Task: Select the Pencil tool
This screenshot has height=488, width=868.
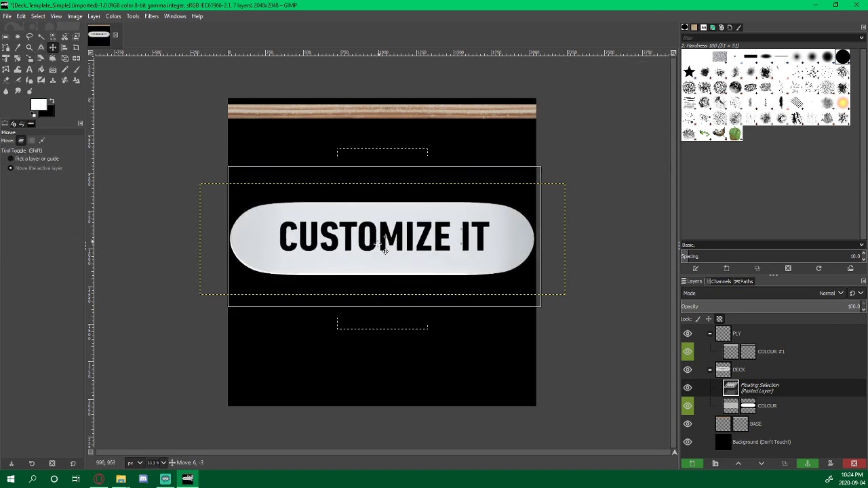Action: [64, 69]
